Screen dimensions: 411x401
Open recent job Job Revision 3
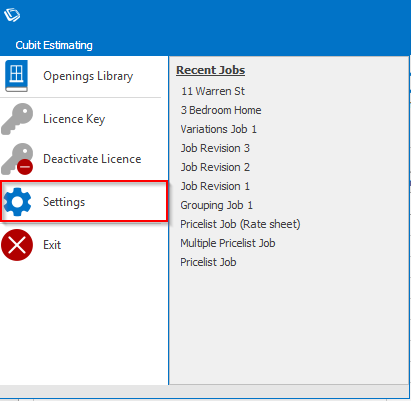(215, 148)
